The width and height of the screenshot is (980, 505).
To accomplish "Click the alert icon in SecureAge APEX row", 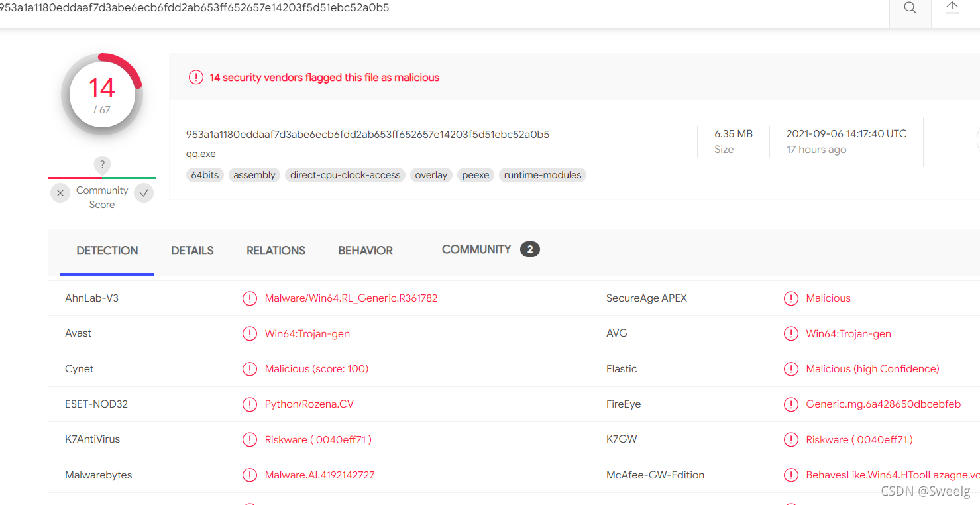I will (791, 298).
